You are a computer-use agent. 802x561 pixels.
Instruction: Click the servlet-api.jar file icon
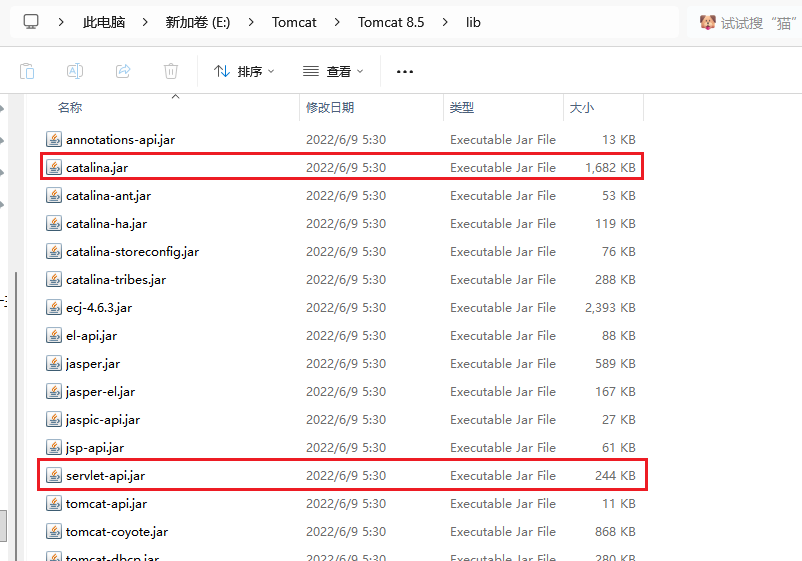(x=54, y=476)
